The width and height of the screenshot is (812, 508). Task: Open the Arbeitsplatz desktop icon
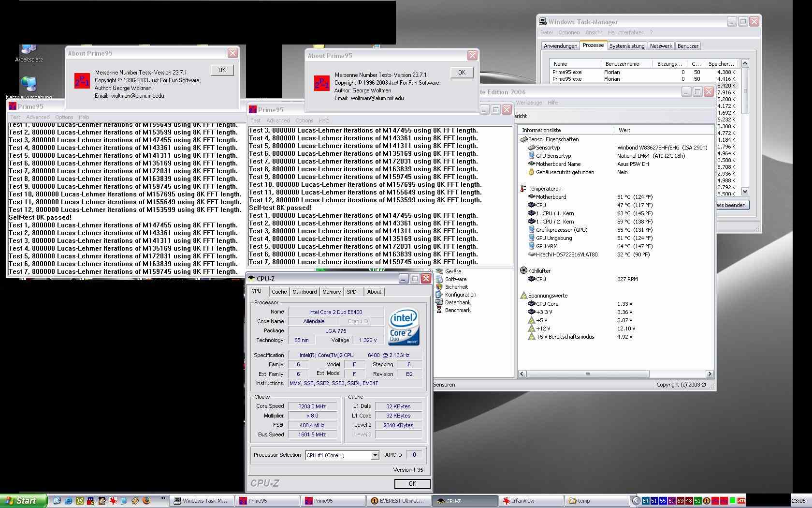click(x=29, y=53)
